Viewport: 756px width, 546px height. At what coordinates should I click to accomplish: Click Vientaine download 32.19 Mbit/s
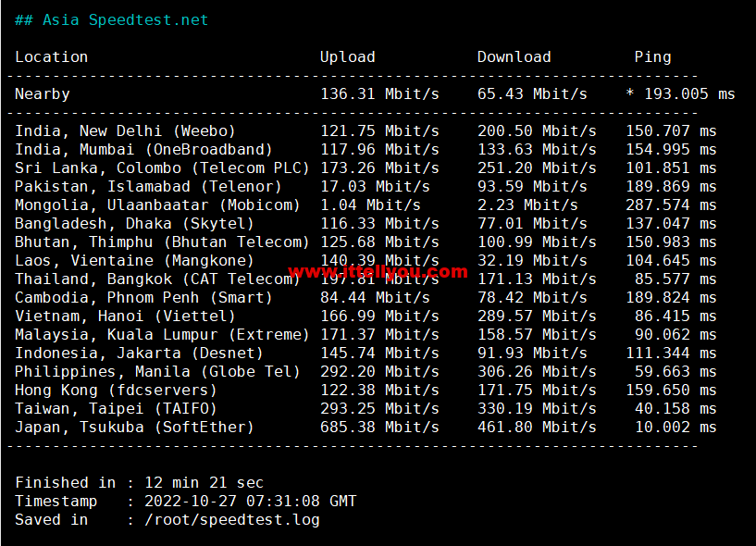532,261
